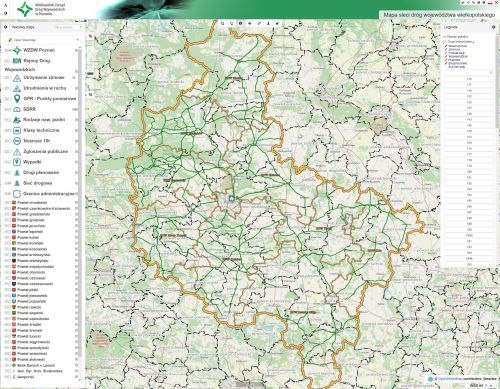Image resolution: width=500 pixels, height=389 pixels.
Task: Select the Powiat poznański row
Action: [x=41, y=301]
